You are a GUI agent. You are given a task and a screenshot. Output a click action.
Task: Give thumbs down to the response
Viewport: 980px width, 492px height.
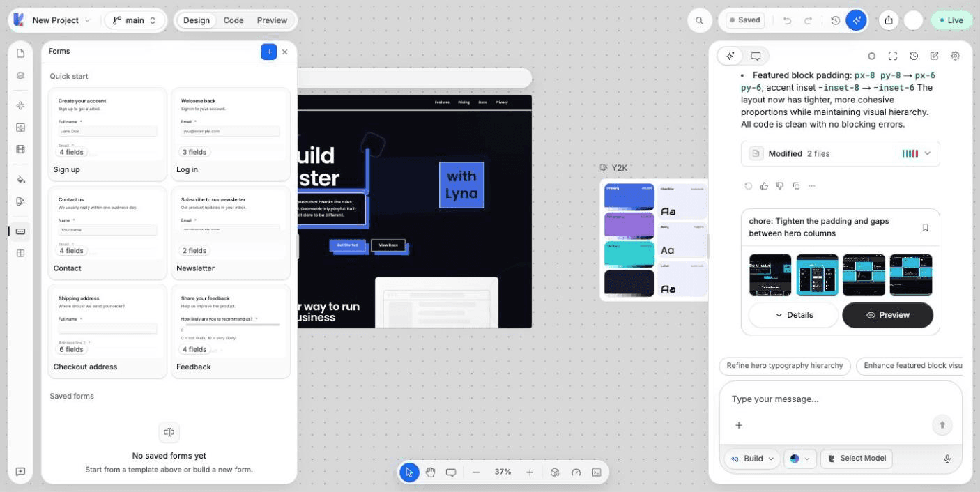(780, 186)
